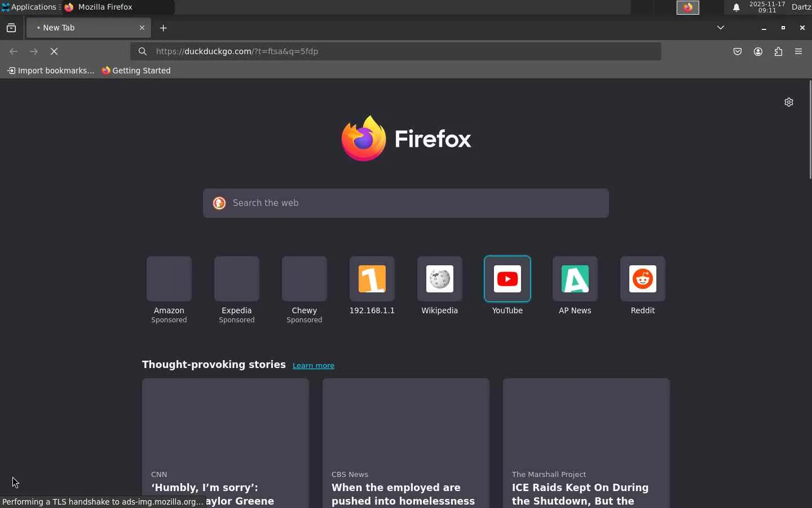Image resolution: width=812 pixels, height=508 pixels.
Task: Open the Getting Started bookmark
Action: (136, 71)
